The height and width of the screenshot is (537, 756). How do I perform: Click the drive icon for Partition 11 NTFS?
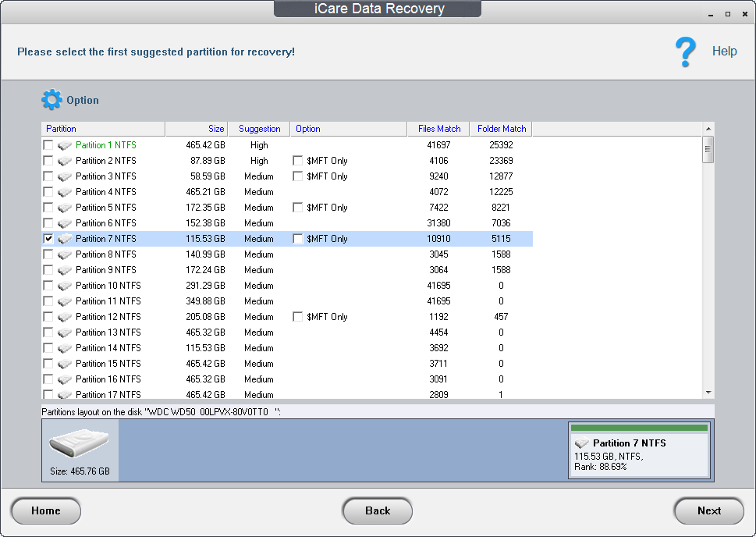(x=65, y=301)
